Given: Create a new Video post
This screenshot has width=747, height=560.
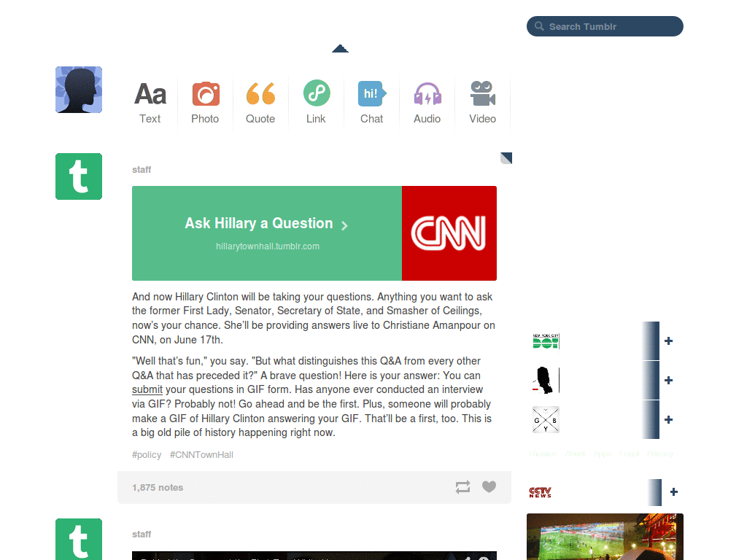Looking at the screenshot, I should point(483,102).
